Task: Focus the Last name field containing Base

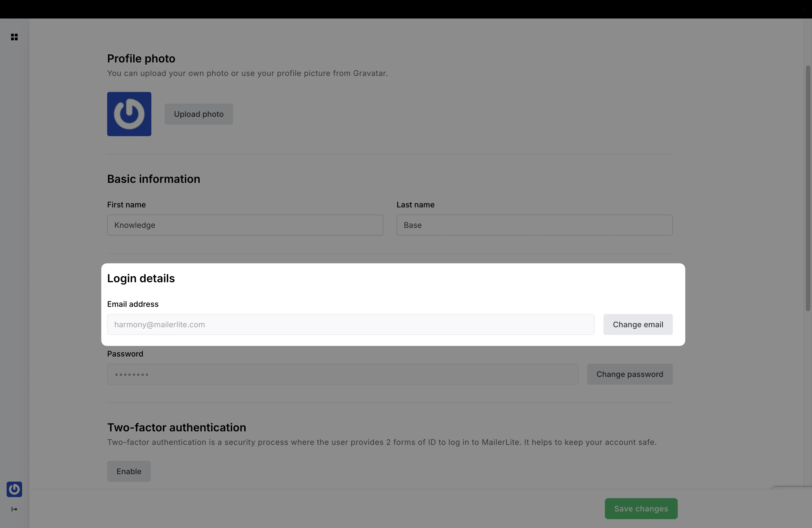Action: 534,225
